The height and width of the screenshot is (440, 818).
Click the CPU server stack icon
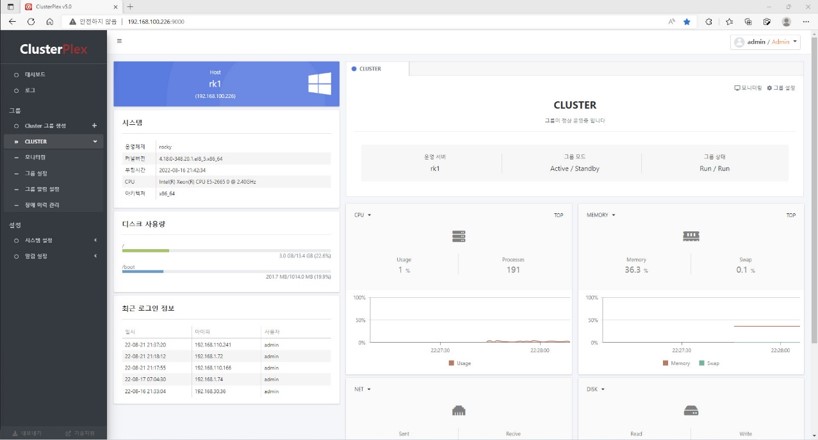click(x=459, y=236)
